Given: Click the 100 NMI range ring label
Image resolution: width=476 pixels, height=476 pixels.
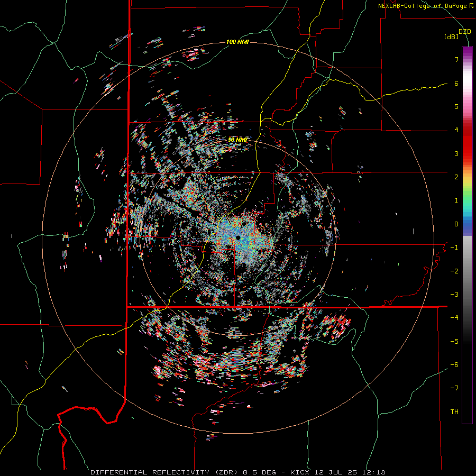Looking at the screenshot, I should [237, 42].
